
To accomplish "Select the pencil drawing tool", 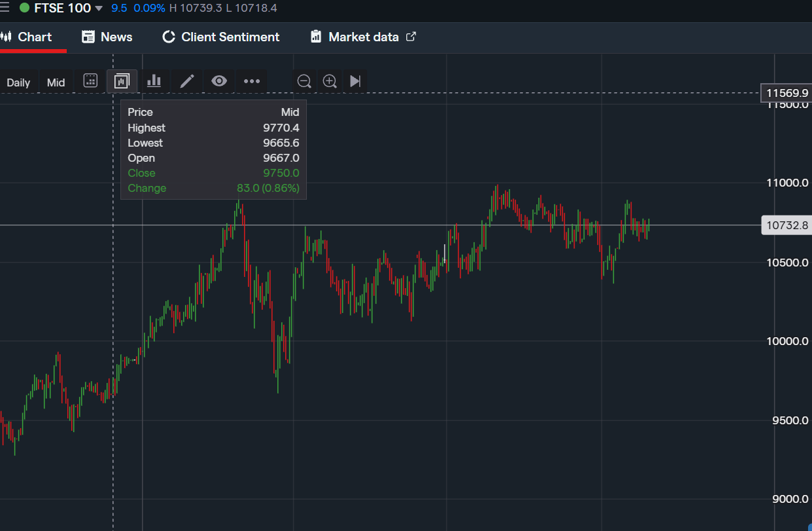I will tap(187, 81).
